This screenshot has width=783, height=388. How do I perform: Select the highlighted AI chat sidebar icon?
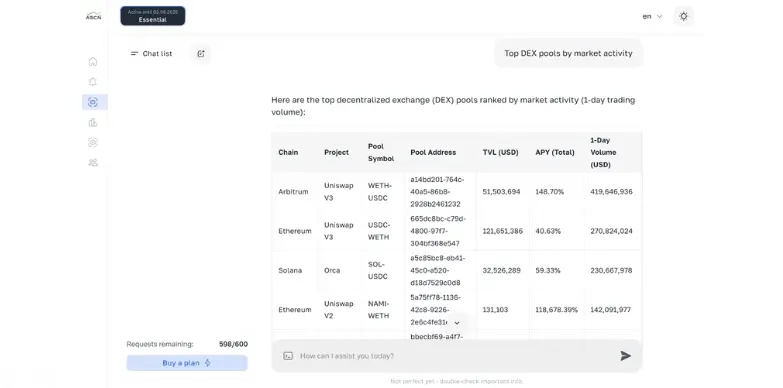click(x=93, y=102)
